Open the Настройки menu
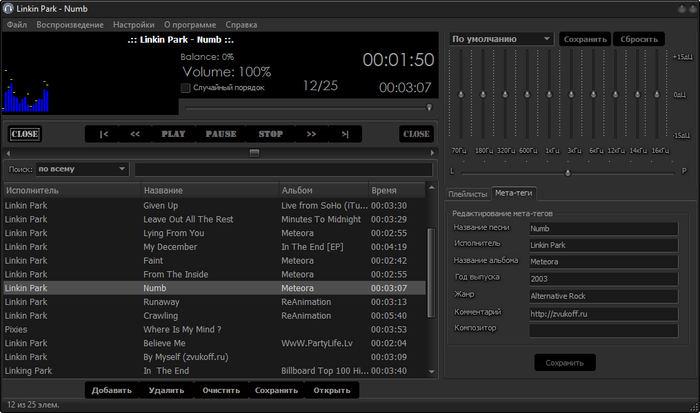Viewport: 700px width, 413px height. (133, 23)
